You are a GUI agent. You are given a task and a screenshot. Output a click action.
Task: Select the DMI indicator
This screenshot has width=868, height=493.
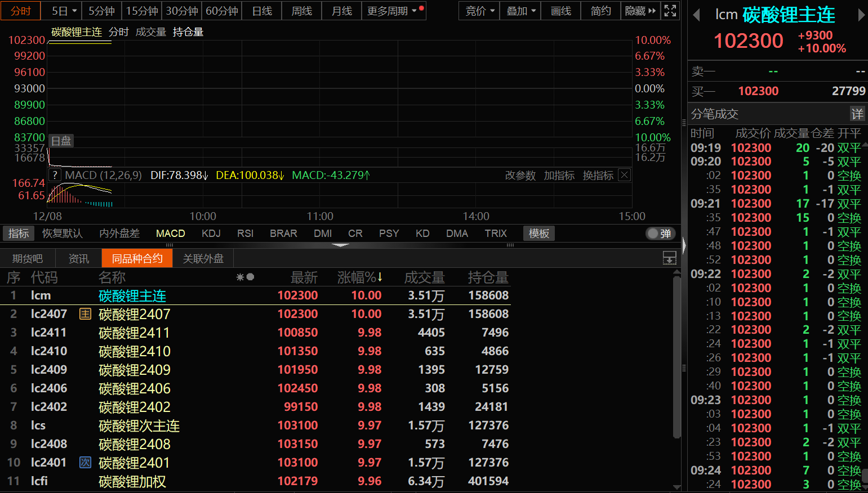(x=323, y=234)
